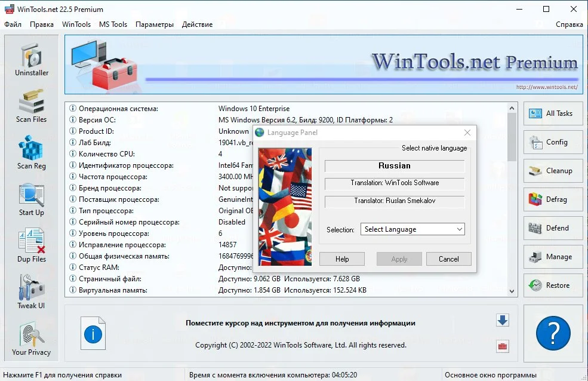
Task: Select the Dup Files tool
Action: [32, 246]
